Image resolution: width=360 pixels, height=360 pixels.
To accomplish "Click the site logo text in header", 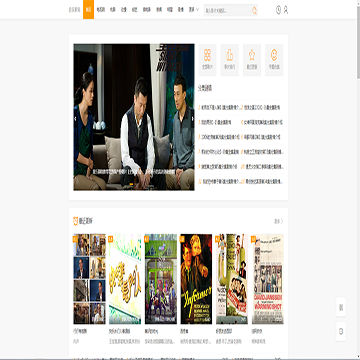I will coord(75,10).
